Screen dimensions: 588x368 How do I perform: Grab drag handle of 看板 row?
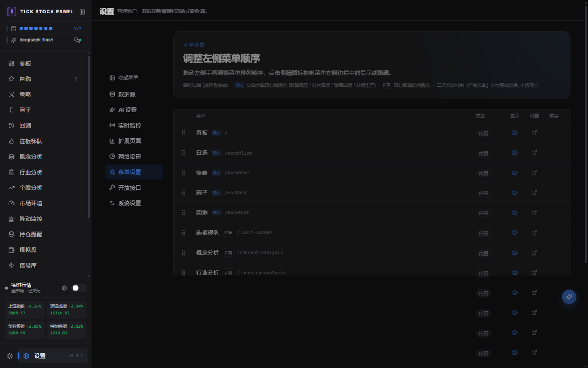pos(183,133)
